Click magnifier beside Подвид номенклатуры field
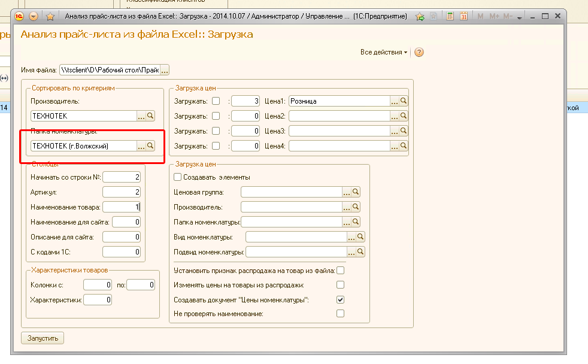The height and width of the screenshot is (364, 588). pyautogui.click(x=360, y=252)
